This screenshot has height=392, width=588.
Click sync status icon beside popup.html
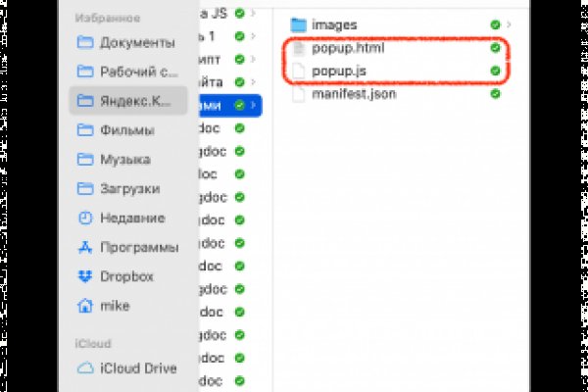[x=496, y=47]
